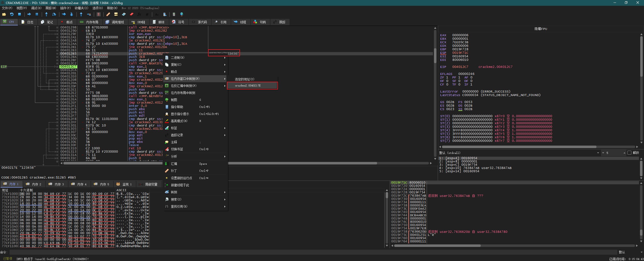
Task: Toggle breakpoint dot at address 004012C7
Action: tap(57, 67)
